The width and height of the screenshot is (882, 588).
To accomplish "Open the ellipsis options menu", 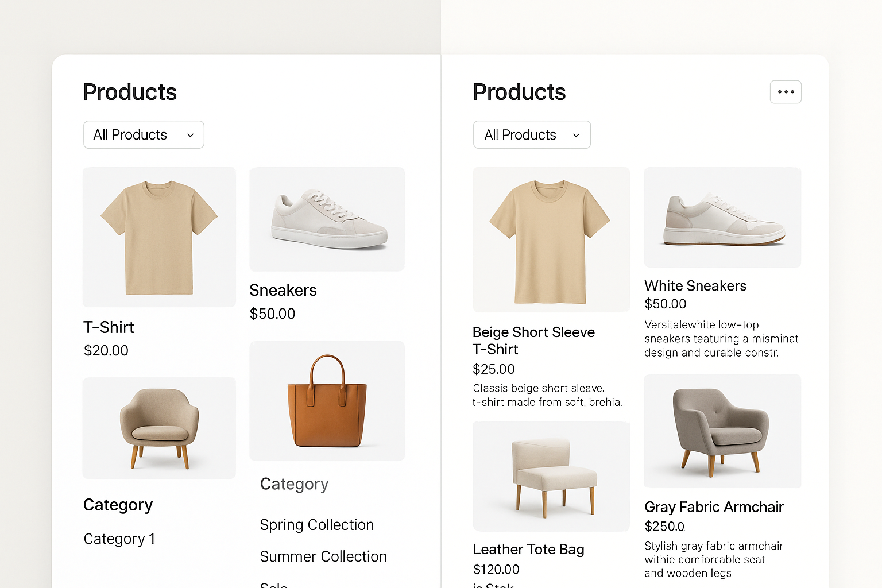I will tap(786, 92).
